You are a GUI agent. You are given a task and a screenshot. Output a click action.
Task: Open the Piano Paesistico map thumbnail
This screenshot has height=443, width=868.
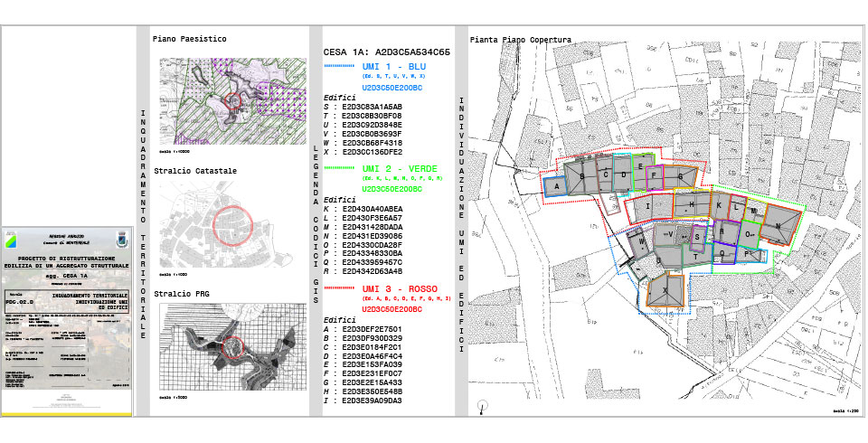pyautogui.click(x=232, y=101)
